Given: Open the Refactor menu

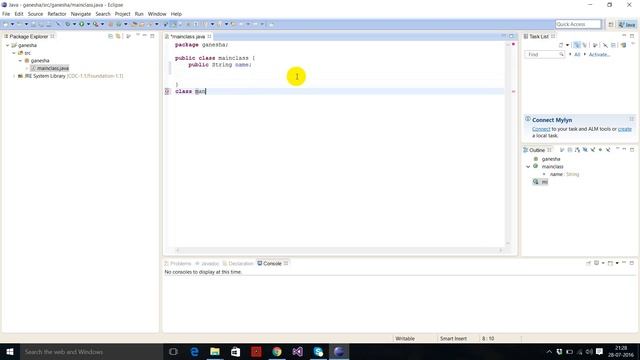Looking at the screenshot, I should click(x=57, y=14).
